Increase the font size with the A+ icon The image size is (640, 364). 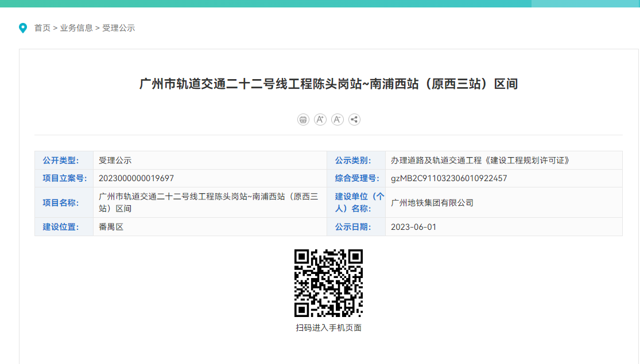pos(320,119)
